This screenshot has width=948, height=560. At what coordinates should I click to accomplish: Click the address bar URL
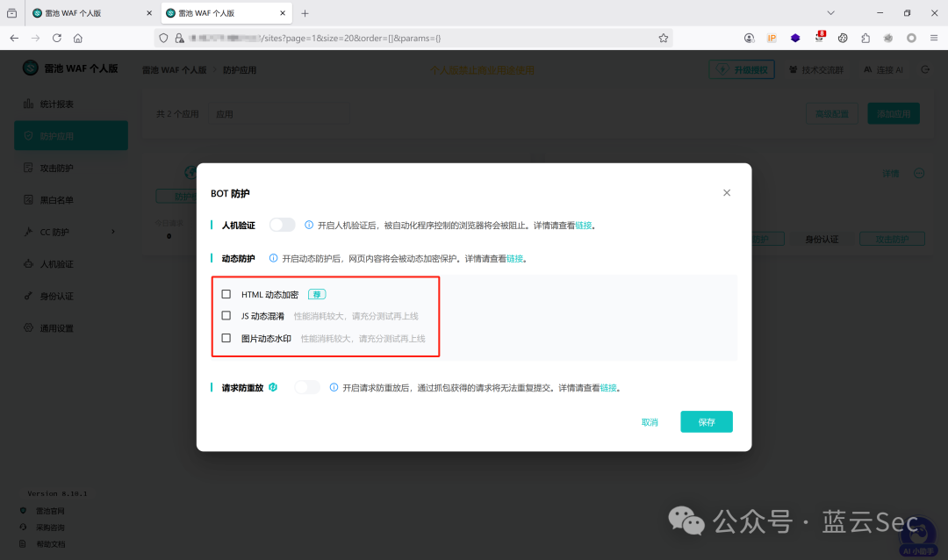click(x=316, y=38)
